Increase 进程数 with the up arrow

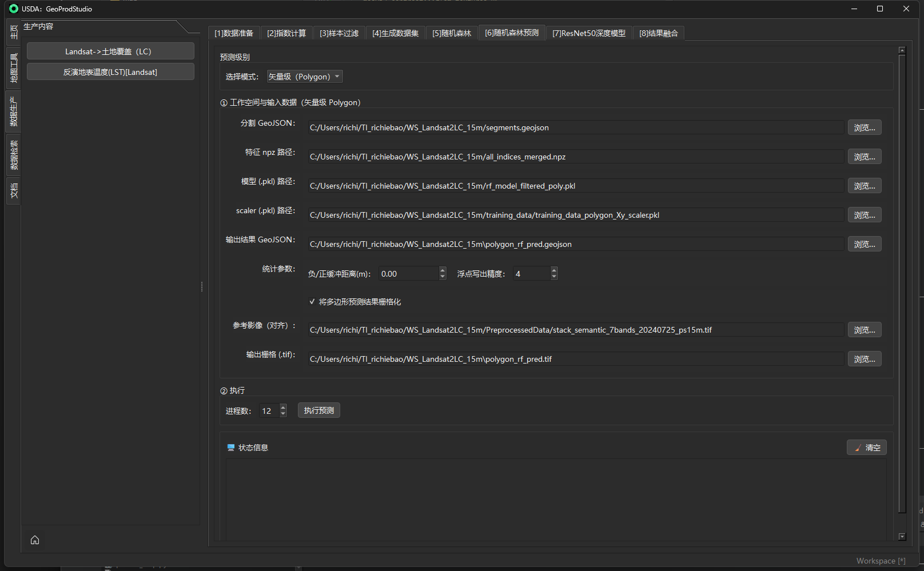[283, 408]
